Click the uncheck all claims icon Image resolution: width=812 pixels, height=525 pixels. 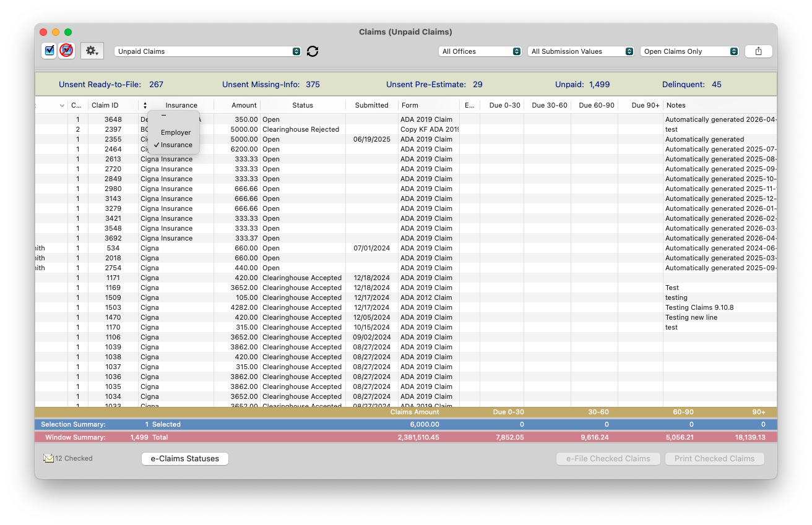[67, 51]
